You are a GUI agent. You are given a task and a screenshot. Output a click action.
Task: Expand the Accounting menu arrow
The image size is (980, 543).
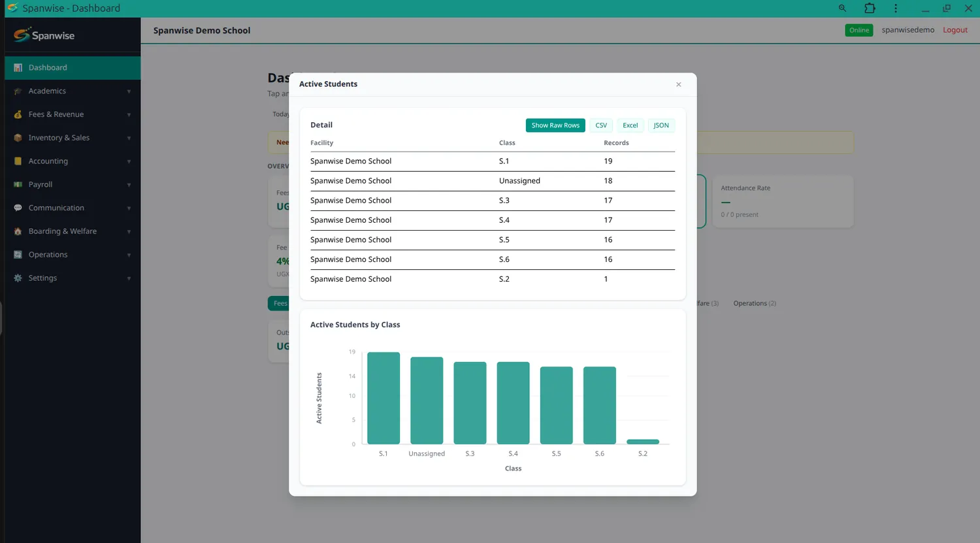click(129, 161)
